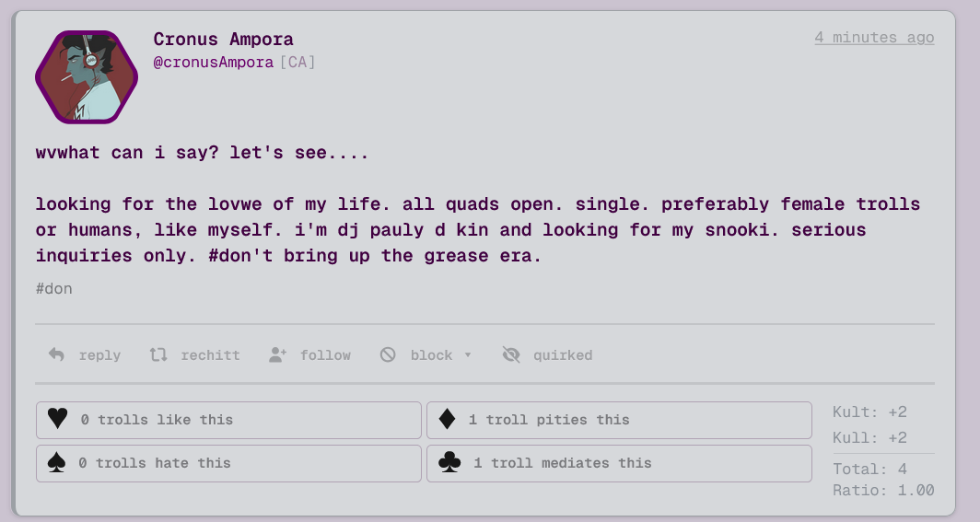Click the follow person-plus icon
Screen dimensions: 980x522
[277, 354]
